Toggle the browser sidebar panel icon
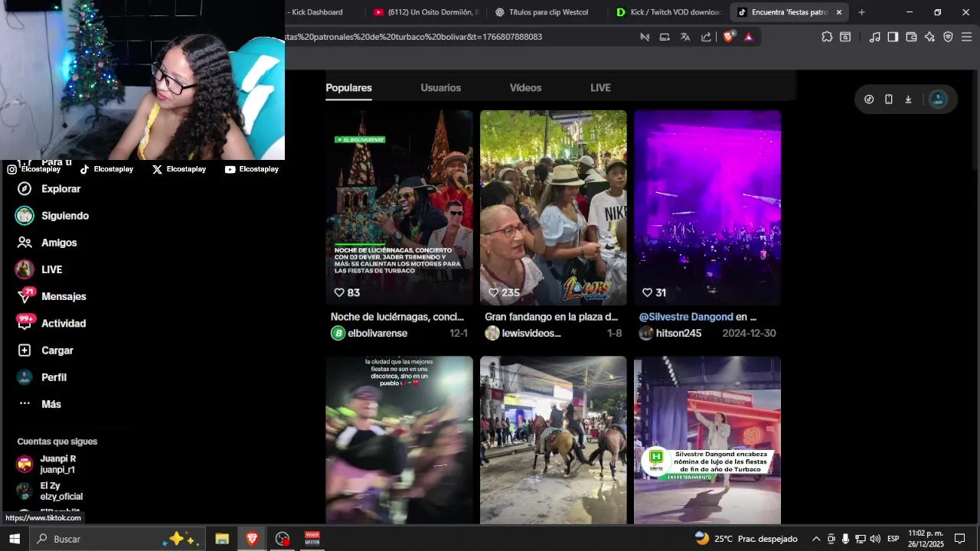The height and width of the screenshot is (551, 980). tap(893, 37)
